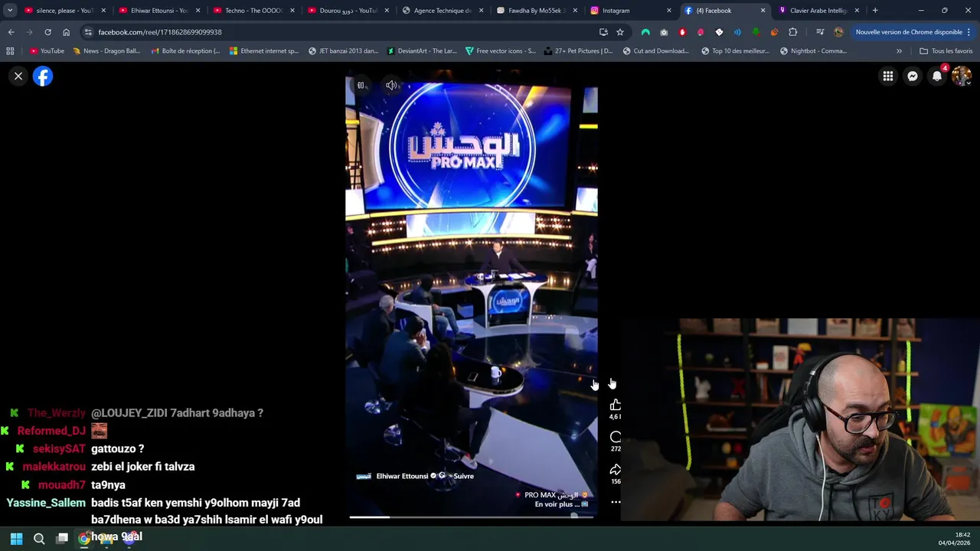
Task: Close the reel with the X icon
Action: pyautogui.click(x=18, y=76)
